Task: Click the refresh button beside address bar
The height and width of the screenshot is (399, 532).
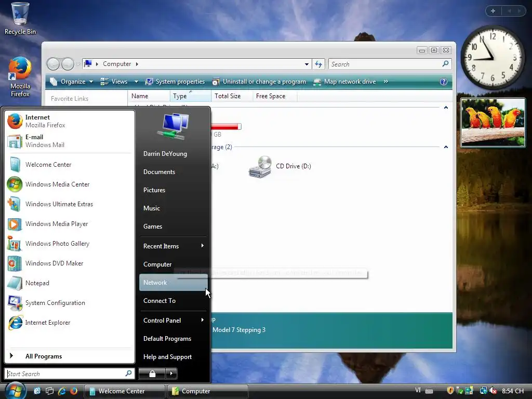Action: pyautogui.click(x=318, y=64)
